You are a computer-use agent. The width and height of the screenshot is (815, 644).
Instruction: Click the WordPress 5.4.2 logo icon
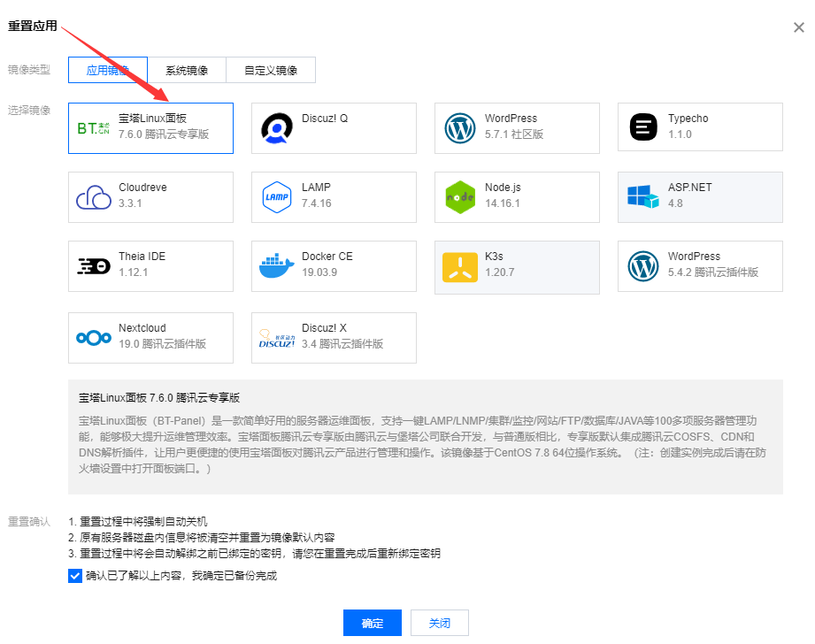coord(643,266)
